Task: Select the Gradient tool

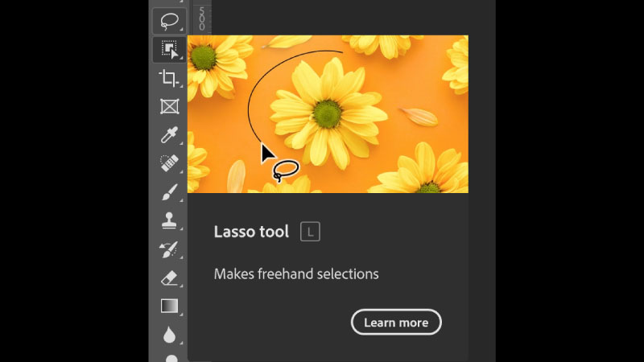Action: 169,306
